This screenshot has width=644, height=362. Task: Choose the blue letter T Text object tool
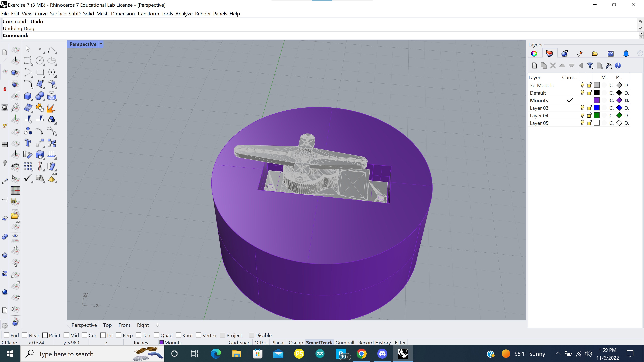[x=28, y=143]
